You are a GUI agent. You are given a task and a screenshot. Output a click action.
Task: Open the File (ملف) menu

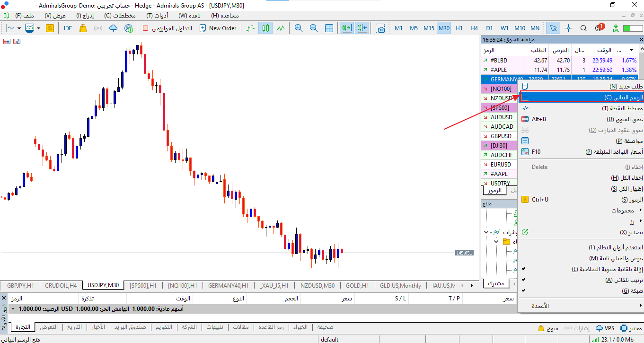coord(25,16)
